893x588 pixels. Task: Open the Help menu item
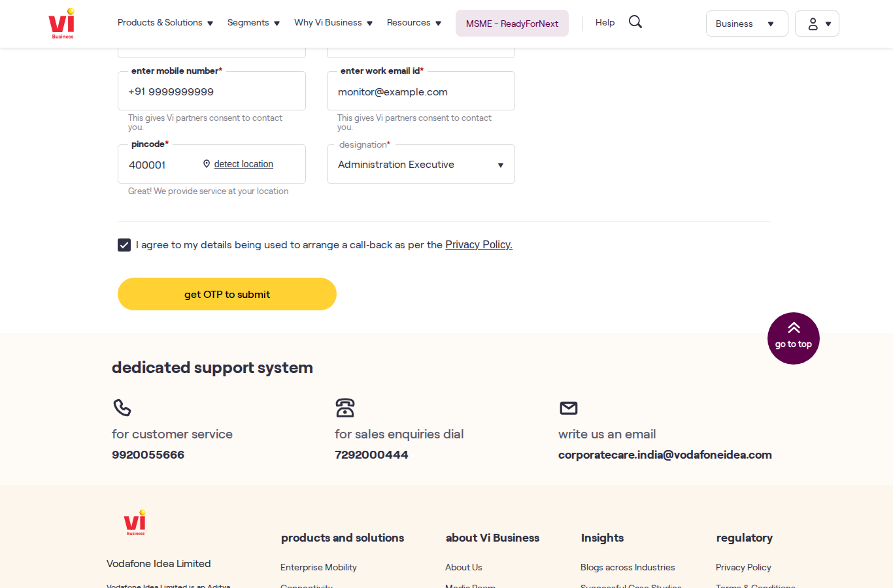[605, 23]
